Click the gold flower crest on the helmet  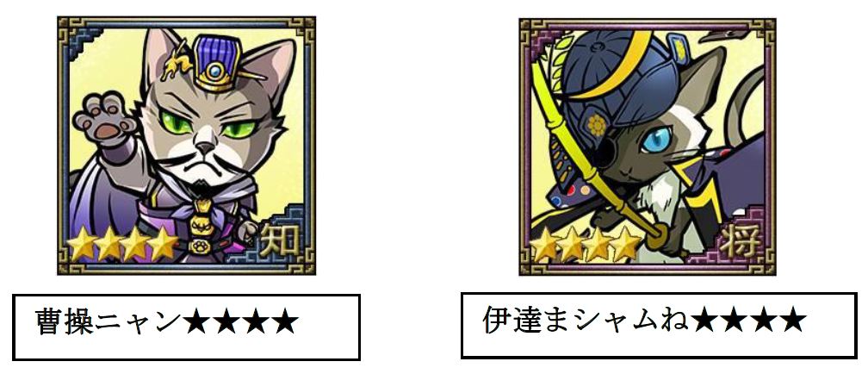point(596,125)
